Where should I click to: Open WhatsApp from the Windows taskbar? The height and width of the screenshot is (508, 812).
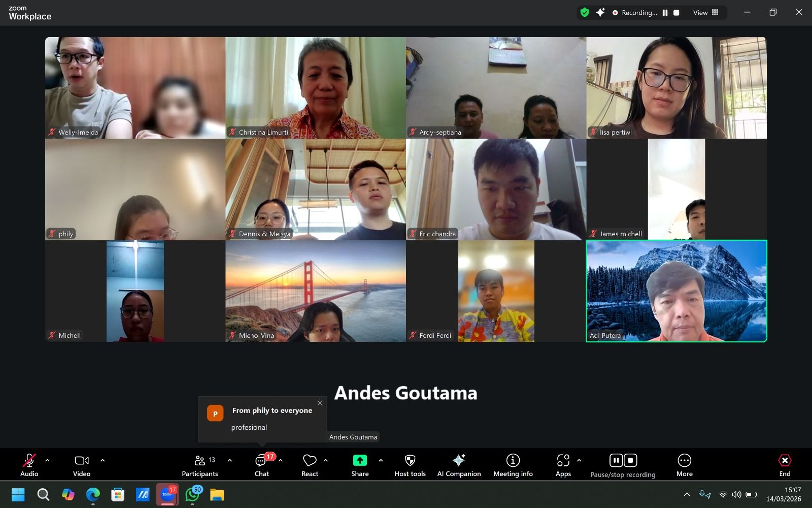tap(192, 495)
